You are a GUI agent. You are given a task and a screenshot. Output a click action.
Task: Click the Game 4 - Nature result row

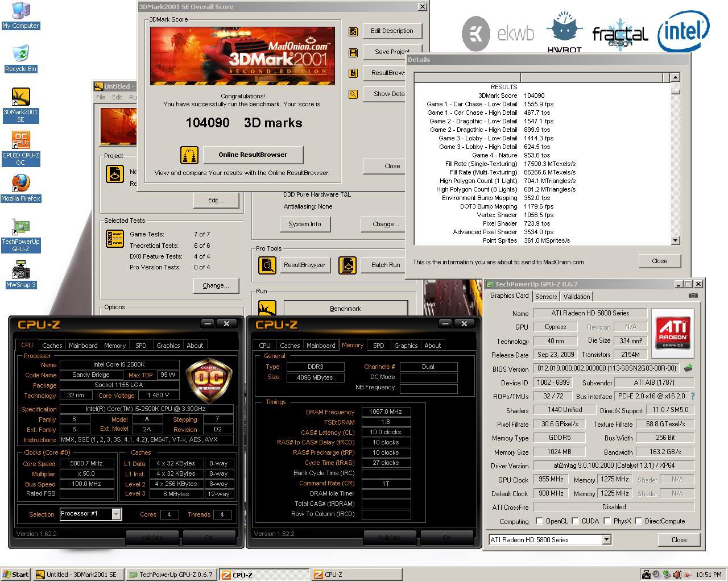click(542, 155)
